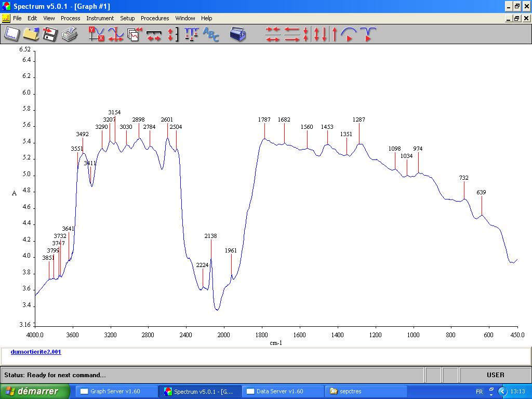Image resolution: width=532 pixels, height=399 pixels.
Task: Click the démarrer start button
Action: pos(35,391)
